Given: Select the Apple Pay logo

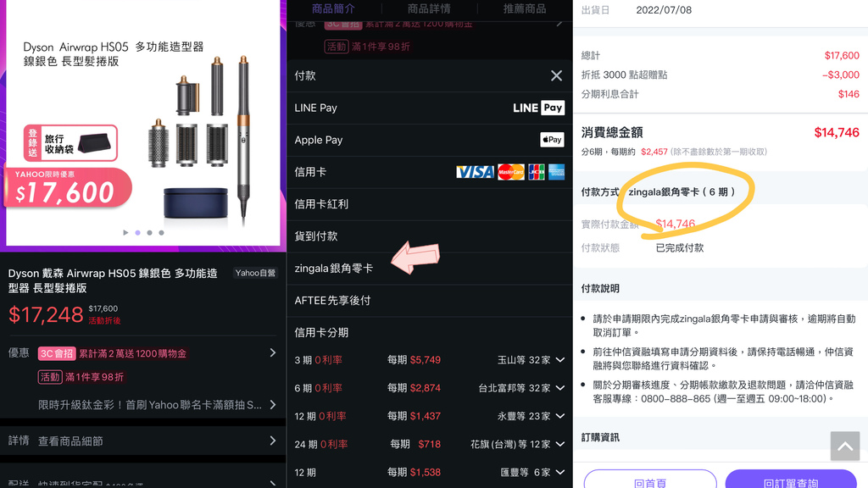Looking at the screenshot, I should pos(552,140).
